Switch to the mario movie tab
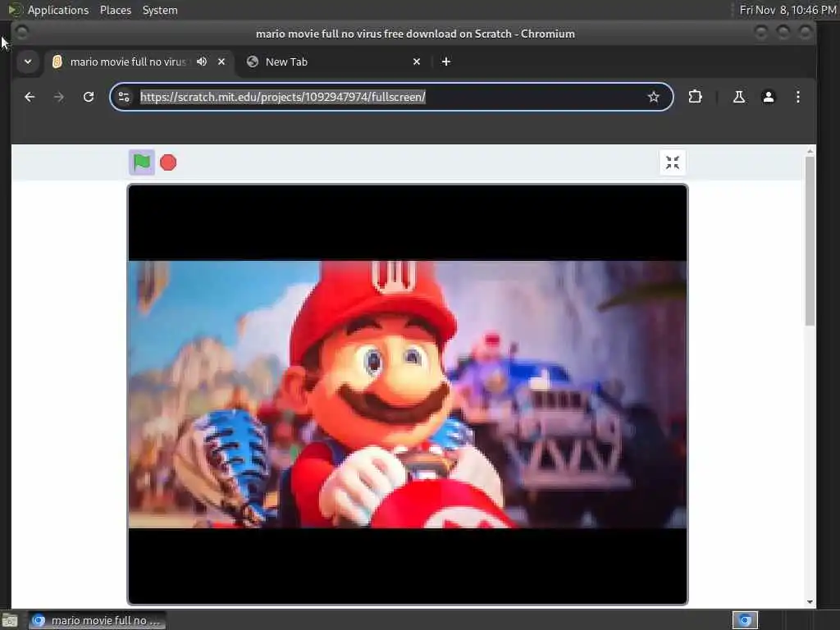Image resolution: width=840 pixels, height=630 pixels. 127,62
